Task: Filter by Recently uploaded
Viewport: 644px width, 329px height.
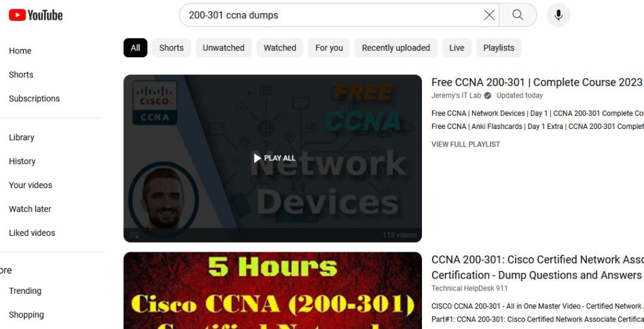Action: coord(396,48)
